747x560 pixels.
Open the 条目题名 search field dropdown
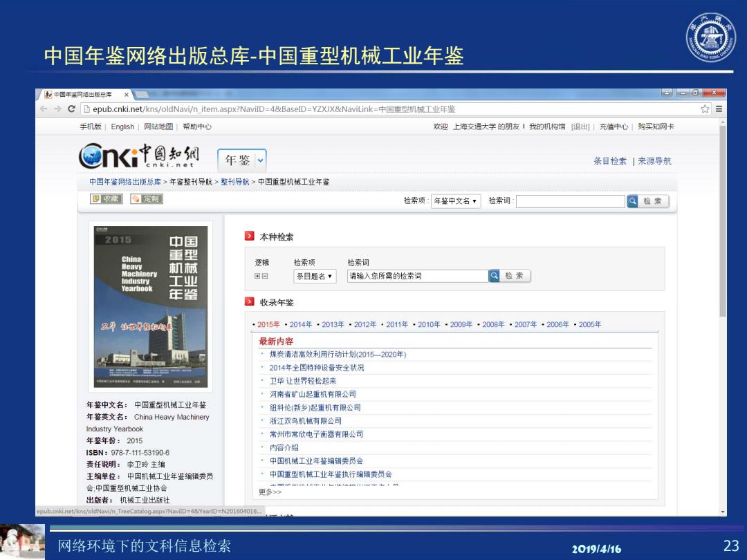pyautogui.click(x=315, y=276)
